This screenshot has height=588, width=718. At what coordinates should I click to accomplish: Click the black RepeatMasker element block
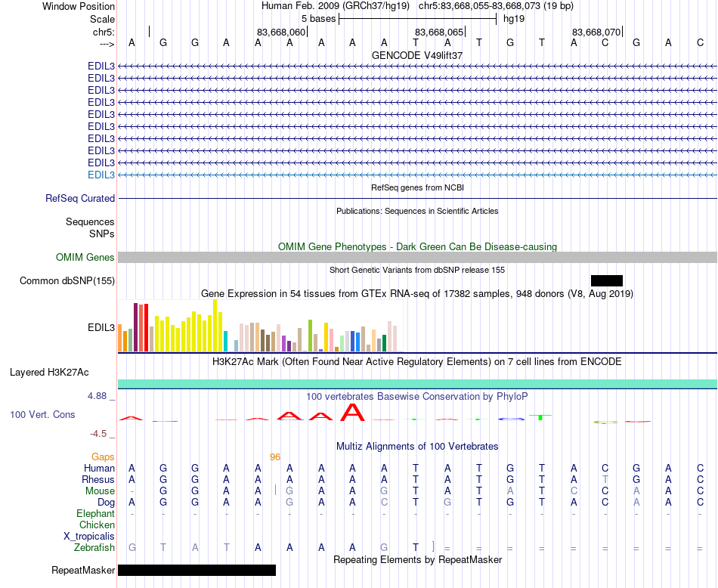coord(197,570)
